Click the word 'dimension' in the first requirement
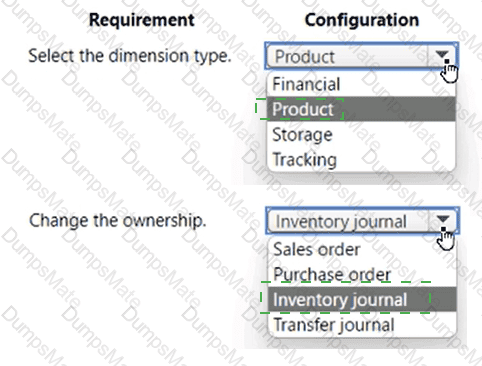The image size is (482, 366). pyautogui.click(x=149, y=55)
